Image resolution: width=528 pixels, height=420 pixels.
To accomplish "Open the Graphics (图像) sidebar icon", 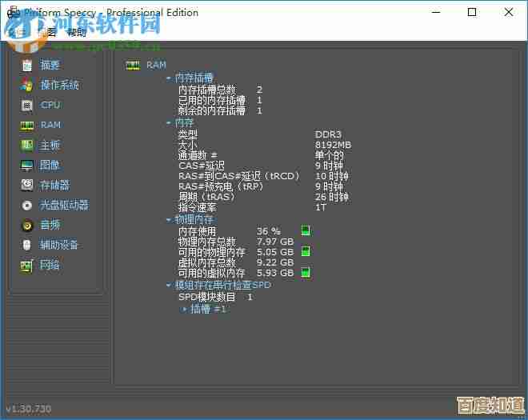I will [26, 165].
